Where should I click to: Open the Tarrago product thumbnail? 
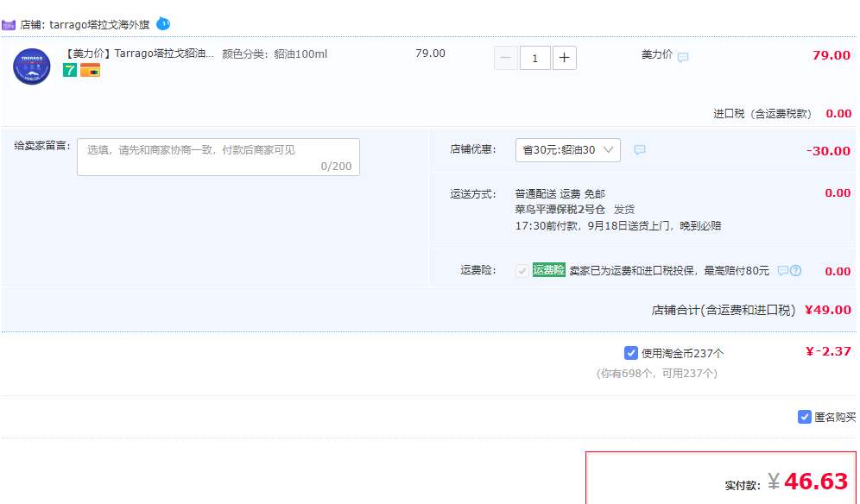tap(32, 67)
